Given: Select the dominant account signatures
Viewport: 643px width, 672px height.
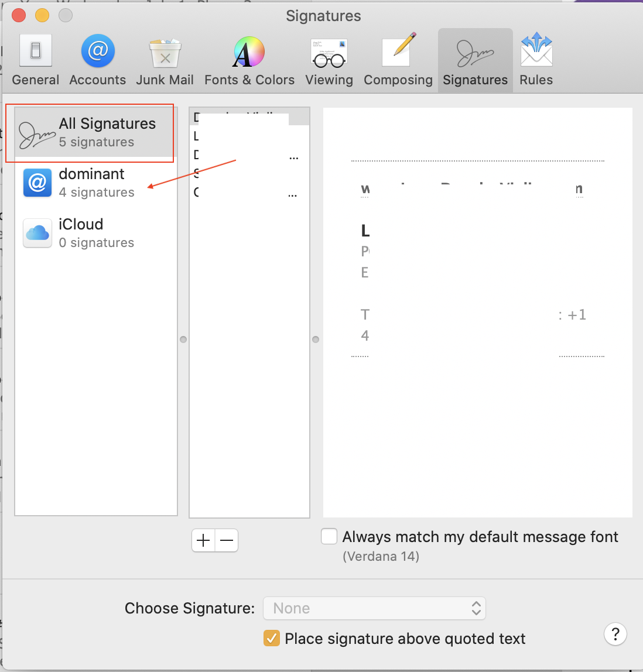Looking at the screenshot, I should tap(96, 183).
